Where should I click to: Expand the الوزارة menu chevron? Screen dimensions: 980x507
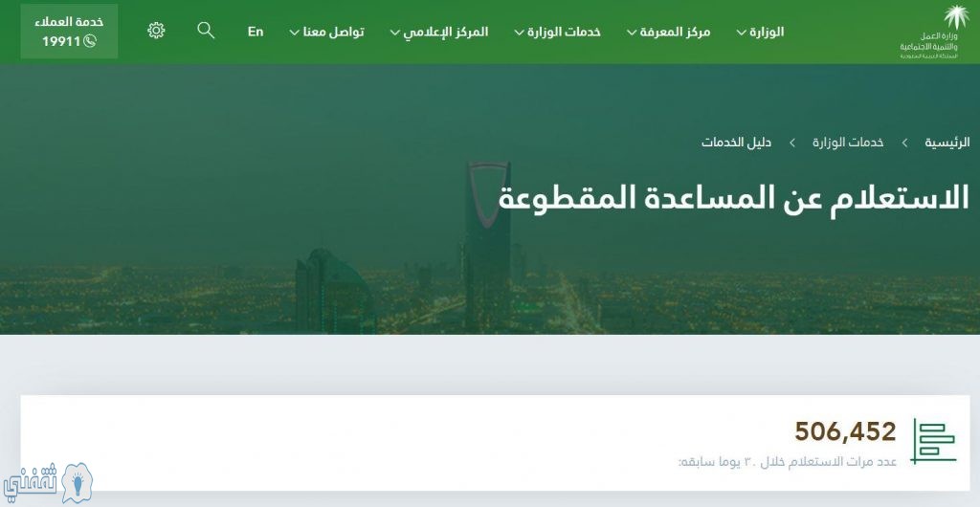coord(742,33)
